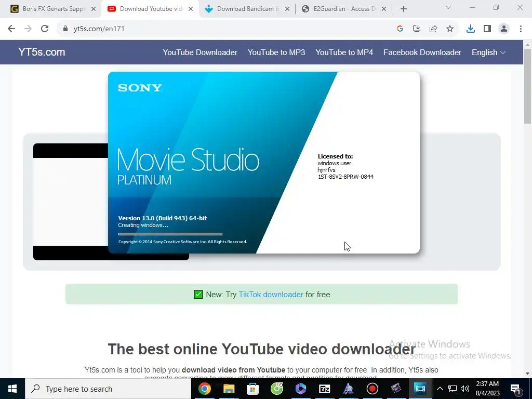Click the 'Licensed to:' label
Screen dimensions: 532x399
click(335, 156)
